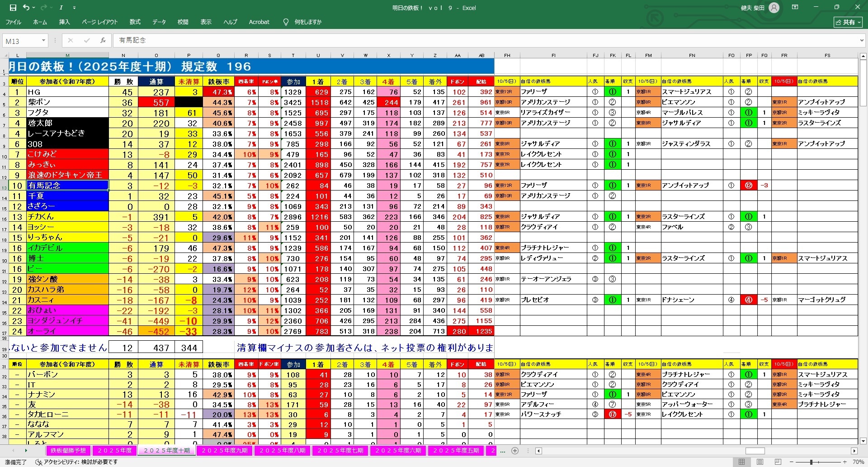Click the 共有 share button
The width and height of the screenshot is (868, 467).
[848, 22]
